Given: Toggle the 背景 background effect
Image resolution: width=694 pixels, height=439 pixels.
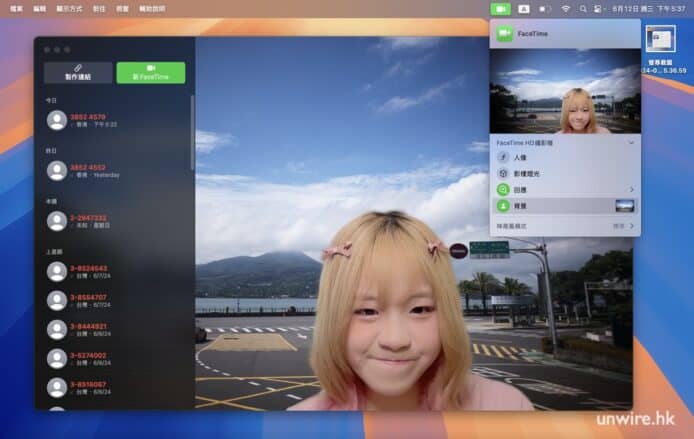Looking at the screenshot, I should pos(503,205).
